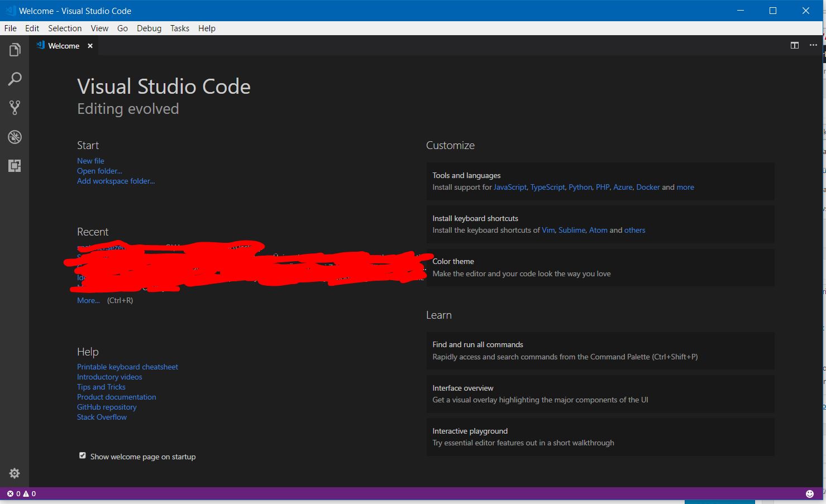
Task: Click the Open folder link
Action: [99, 171]
